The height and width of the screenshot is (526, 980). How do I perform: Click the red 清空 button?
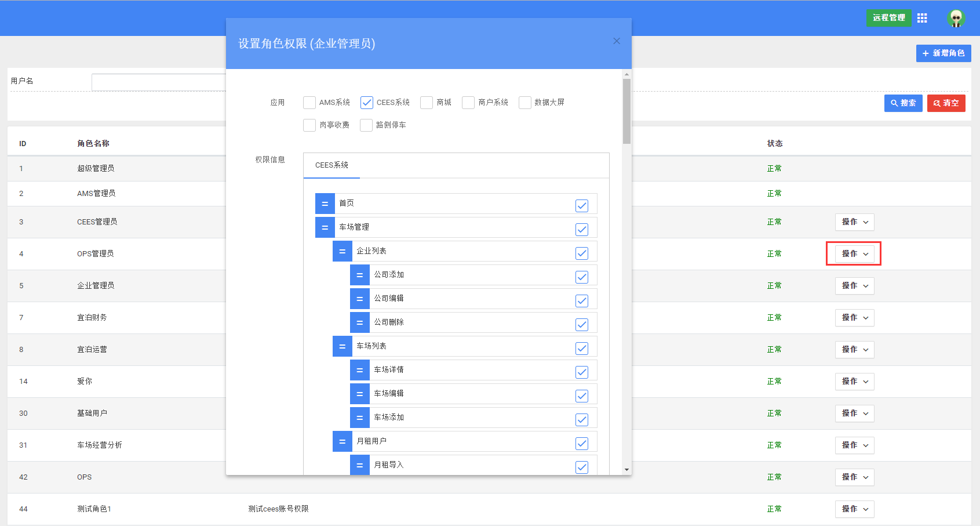pos(946,103)
